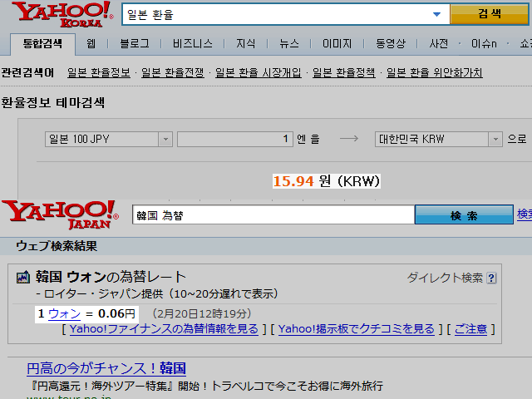Click related search 일본 환율 시장개입
532x399 pixels.
coord(259,72)
